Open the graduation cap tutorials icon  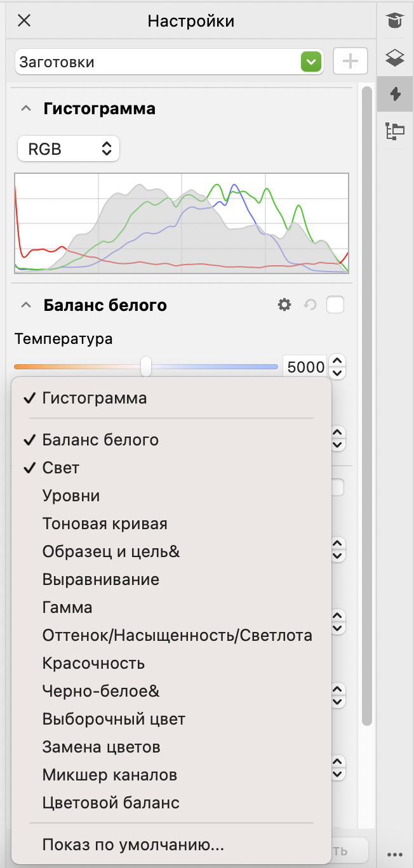click(395, 21)
